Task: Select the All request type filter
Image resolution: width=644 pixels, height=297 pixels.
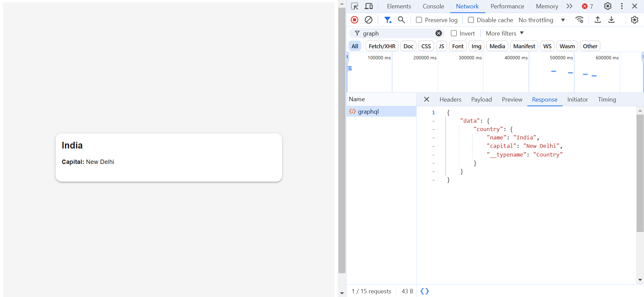Action: click(x=355, y=46)
